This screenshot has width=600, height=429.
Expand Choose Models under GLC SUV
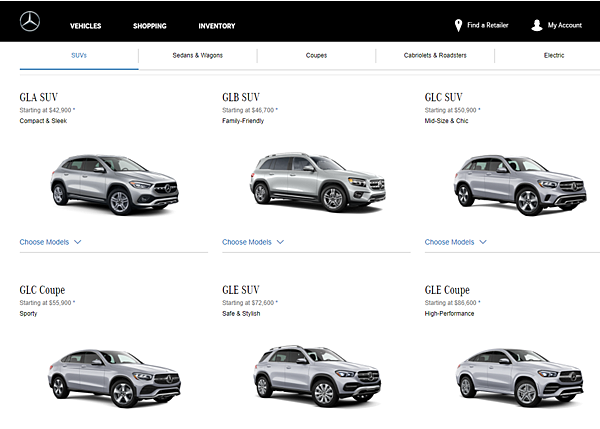coord(455,242)
